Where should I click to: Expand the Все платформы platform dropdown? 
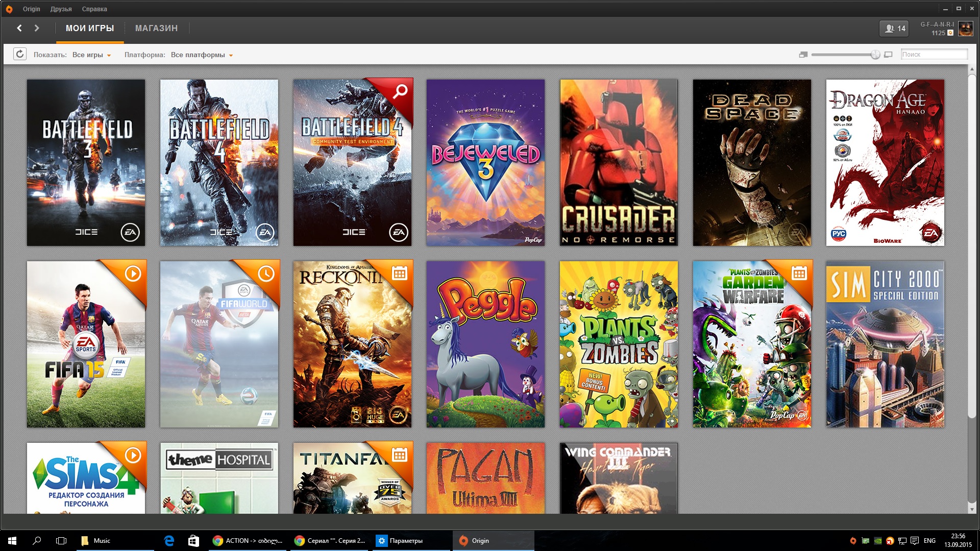[202, 55]
